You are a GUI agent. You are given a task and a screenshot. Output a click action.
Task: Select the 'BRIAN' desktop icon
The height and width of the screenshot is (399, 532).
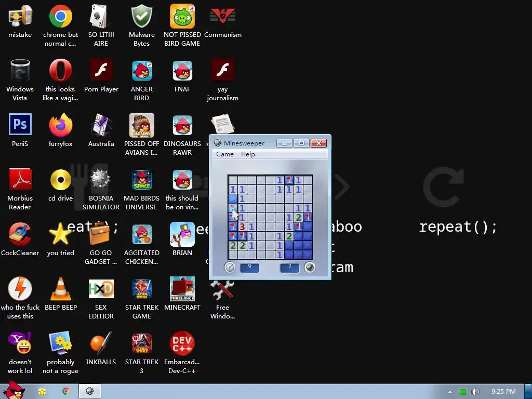point(182,240)
